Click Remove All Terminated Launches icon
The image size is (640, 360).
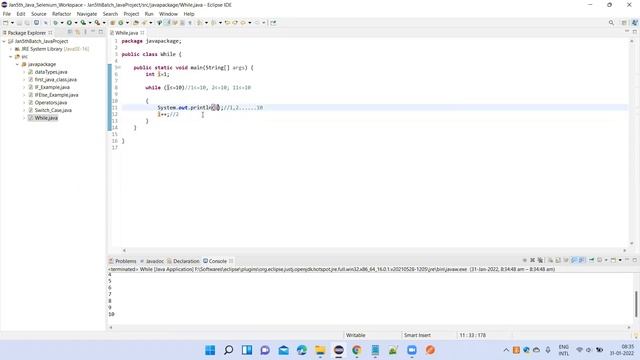[540, 260]
